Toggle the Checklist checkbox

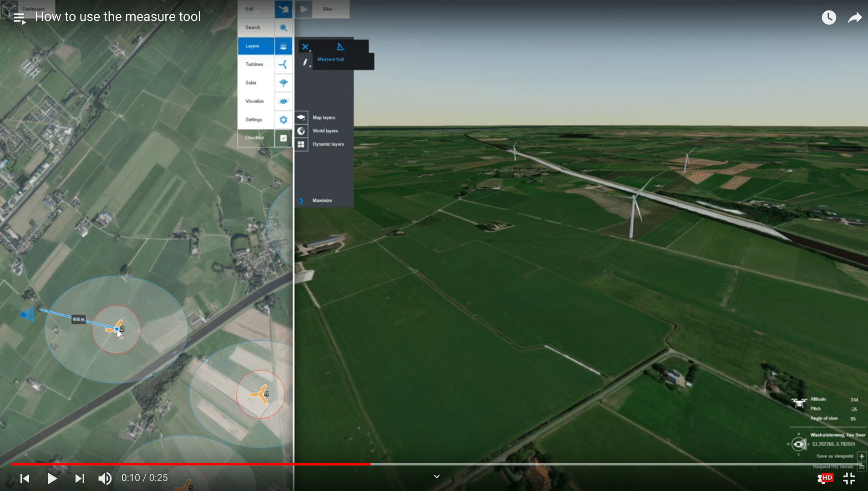(x=283, y=138)
